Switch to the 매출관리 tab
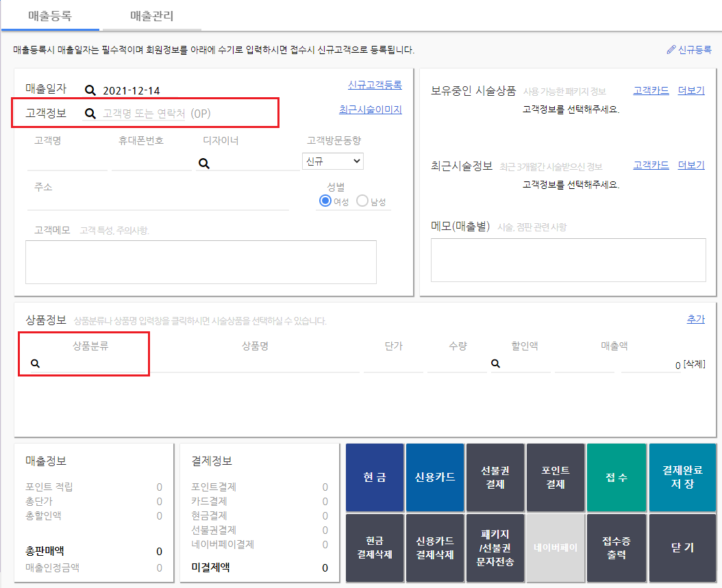The height and width of the screenshot is (588, 722). point(151,16)
